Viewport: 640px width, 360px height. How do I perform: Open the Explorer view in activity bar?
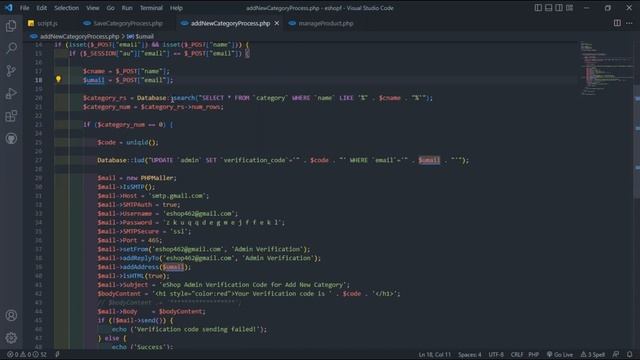click(x=11, y=26)
